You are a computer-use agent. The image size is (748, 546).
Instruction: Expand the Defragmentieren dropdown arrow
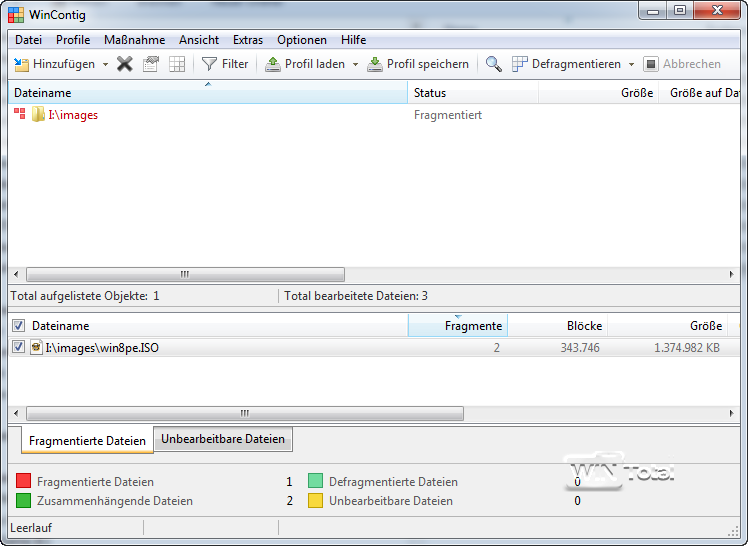click(631, 65)
